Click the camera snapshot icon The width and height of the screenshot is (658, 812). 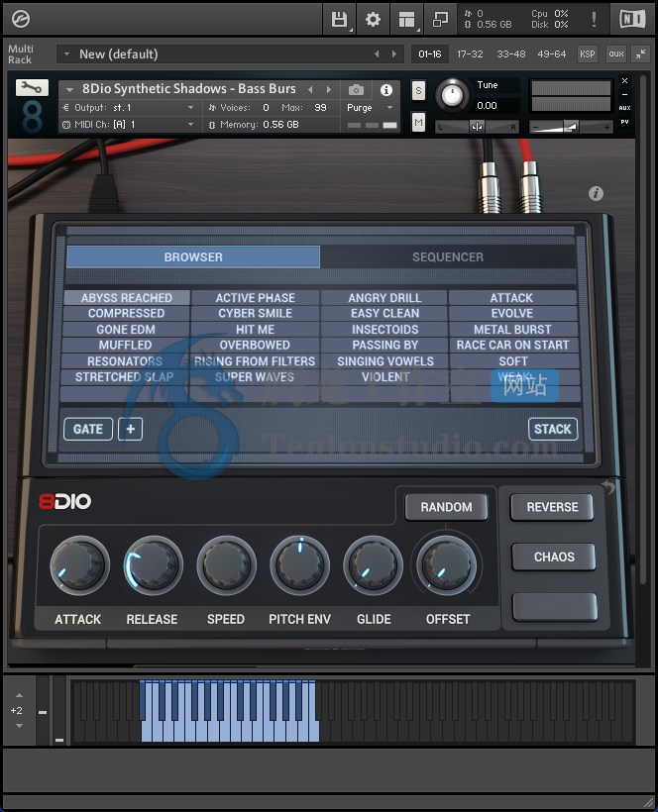356,90
